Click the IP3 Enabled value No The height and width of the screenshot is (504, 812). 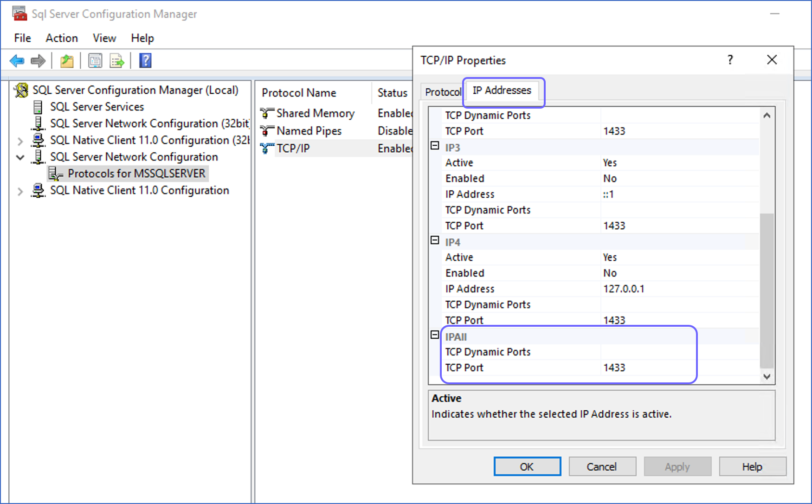pyautogui.click(x=610, y=179)
